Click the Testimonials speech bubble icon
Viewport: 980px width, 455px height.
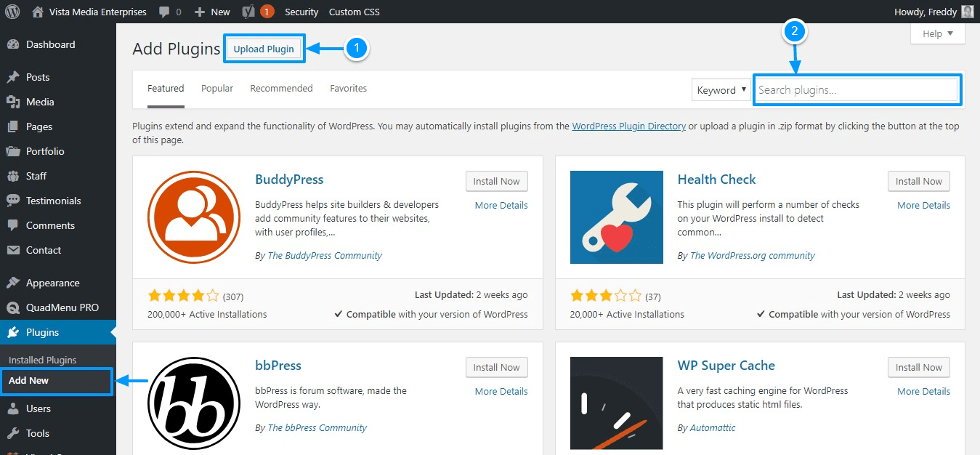[13, 201]
